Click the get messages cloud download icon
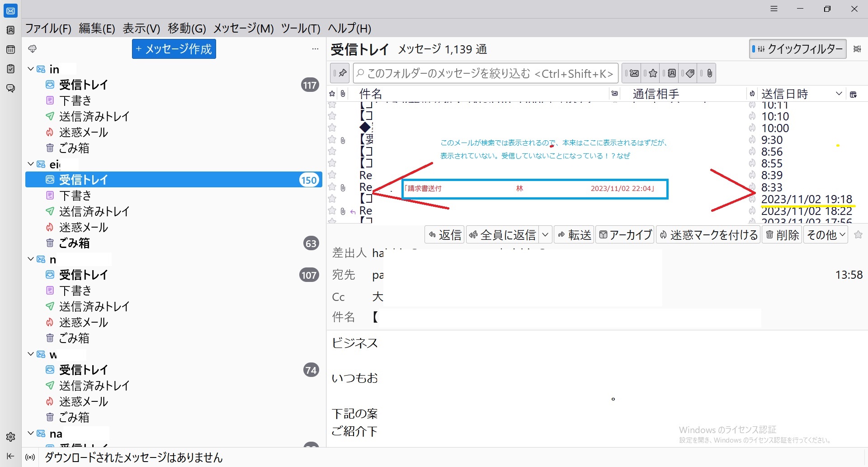 pos(32,49)
